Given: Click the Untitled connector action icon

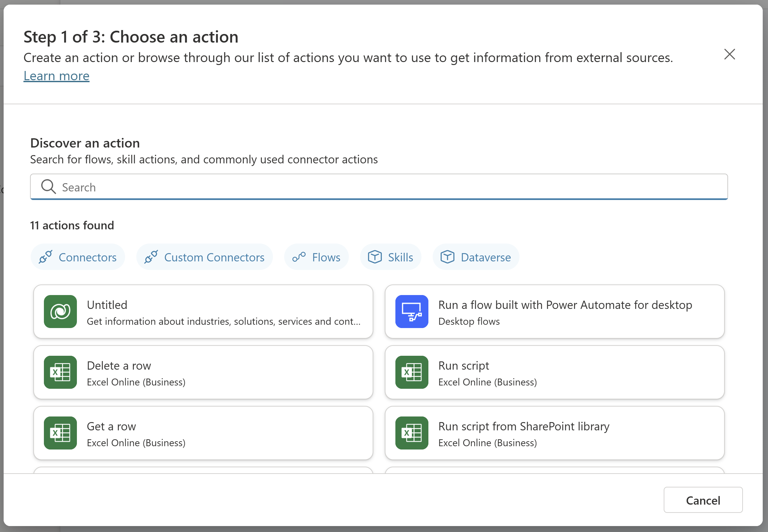Looking at the screenshot, I should pos(60,312).
